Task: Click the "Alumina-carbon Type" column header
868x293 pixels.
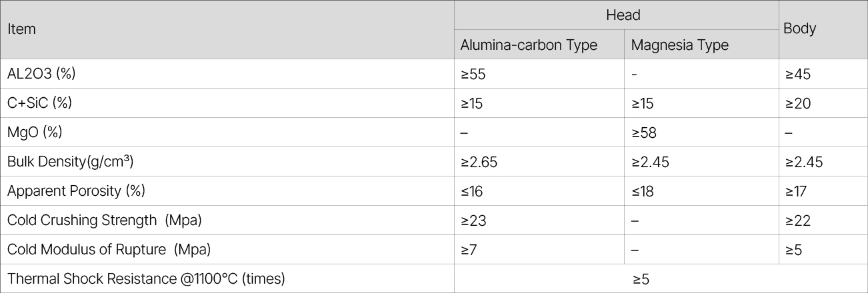Action: pos(529,45)
